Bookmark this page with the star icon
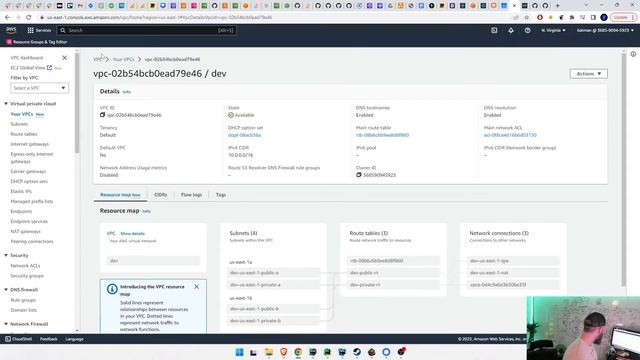Image resolution: width=640 pixels, height=360 pixels. pyautogui.click(x=527, y=18)
